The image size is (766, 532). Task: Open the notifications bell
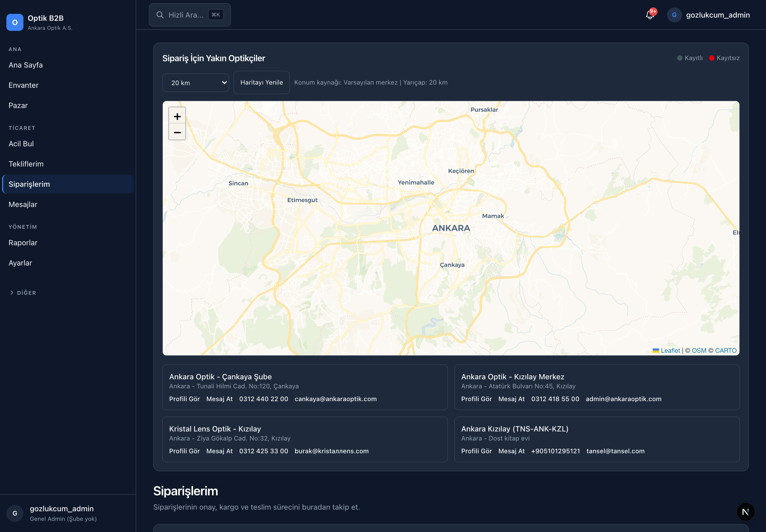click(650, 15)
